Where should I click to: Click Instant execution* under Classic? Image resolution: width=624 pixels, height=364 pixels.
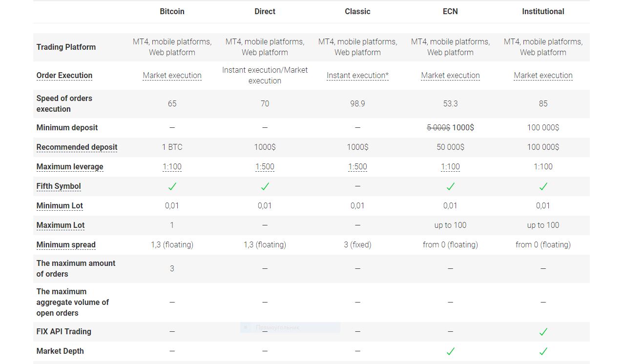tap(357, 76)
